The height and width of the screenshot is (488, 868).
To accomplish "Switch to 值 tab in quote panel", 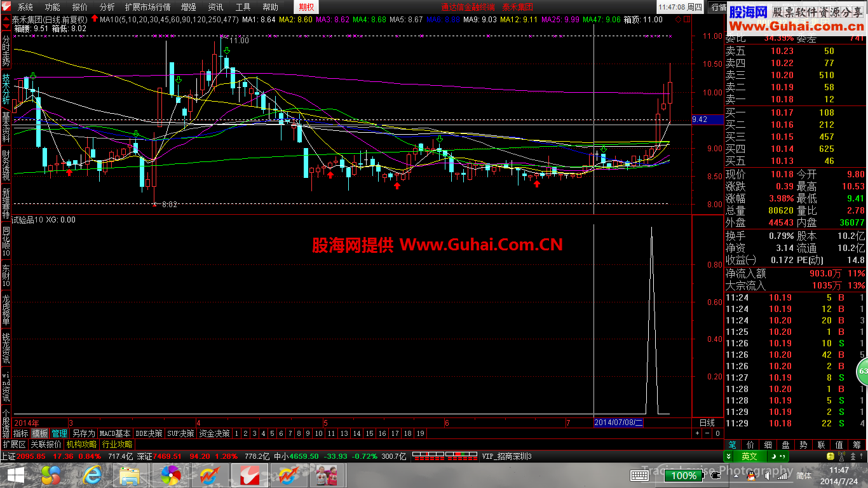I will click(839, 445).
